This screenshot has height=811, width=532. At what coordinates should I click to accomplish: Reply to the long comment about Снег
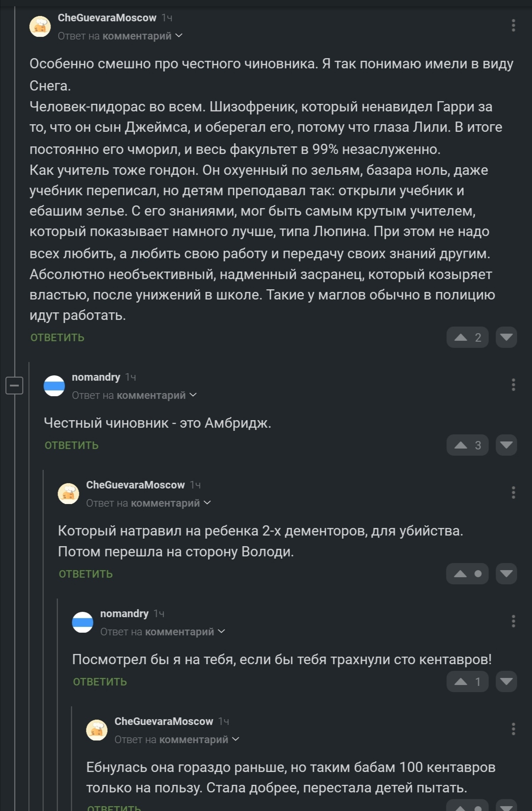pyautogui.click(x=57, y=338)
